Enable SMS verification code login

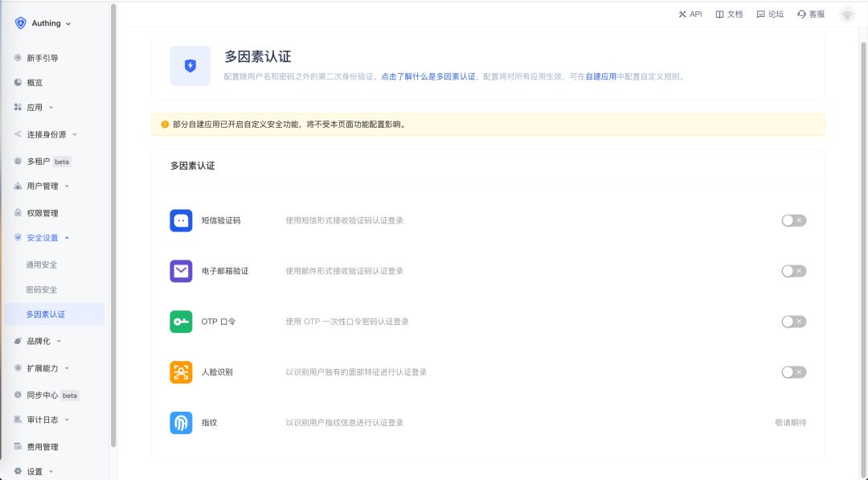click(793, 219)
